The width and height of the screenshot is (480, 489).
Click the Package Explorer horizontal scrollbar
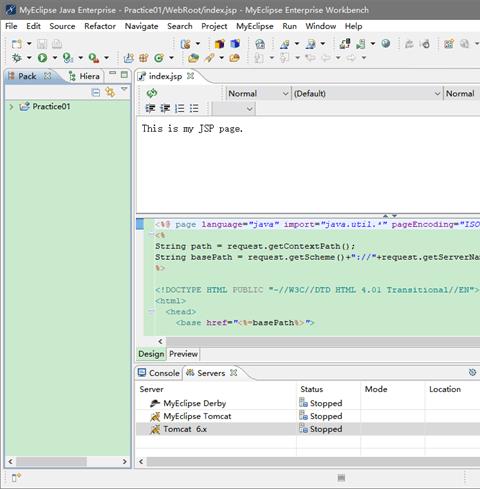pos(52,462)
